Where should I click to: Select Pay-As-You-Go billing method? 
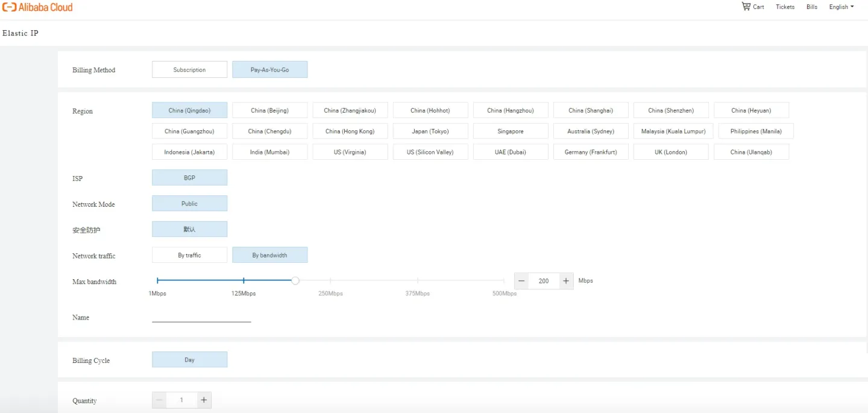(269, 69)
